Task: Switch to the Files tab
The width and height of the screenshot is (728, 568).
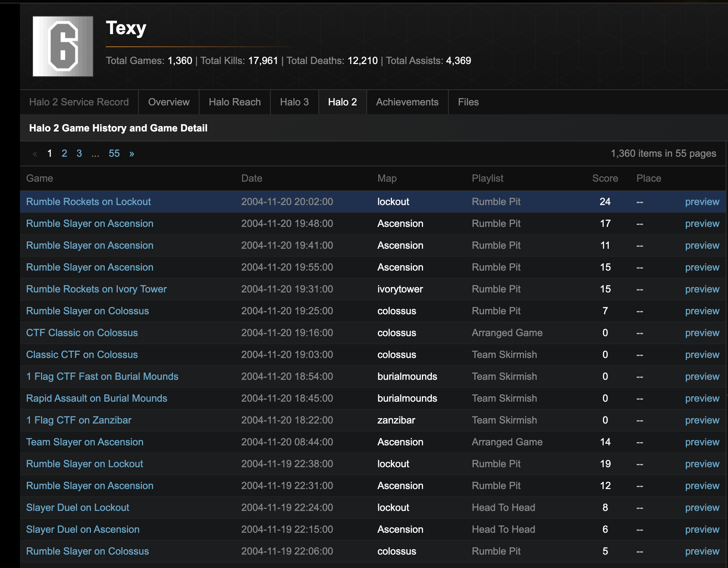Action: tap(468, 102)
